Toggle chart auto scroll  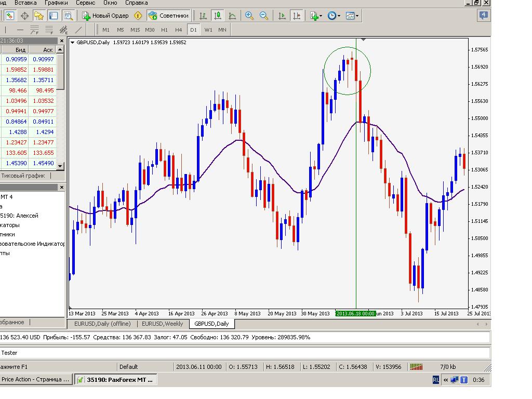coord(282,16)
